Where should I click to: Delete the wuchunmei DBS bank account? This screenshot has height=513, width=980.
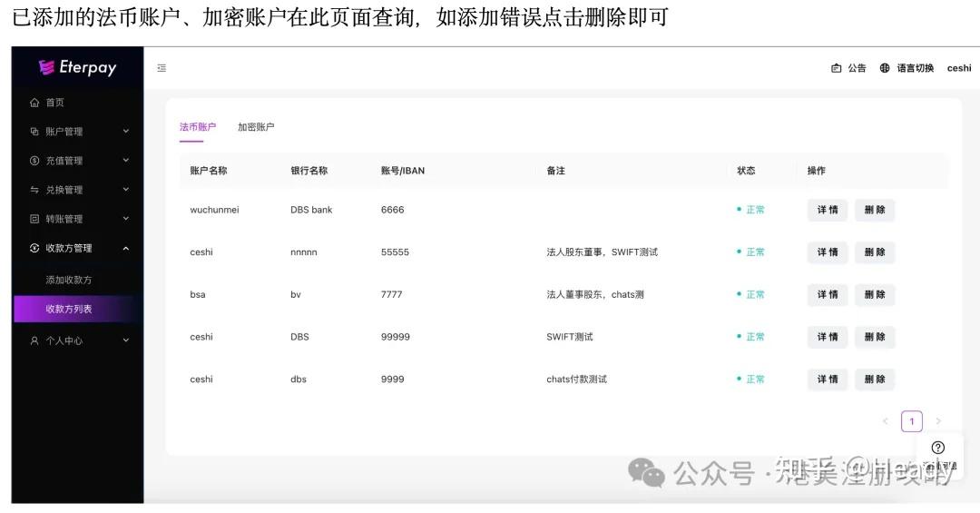[x=875, y=210]
